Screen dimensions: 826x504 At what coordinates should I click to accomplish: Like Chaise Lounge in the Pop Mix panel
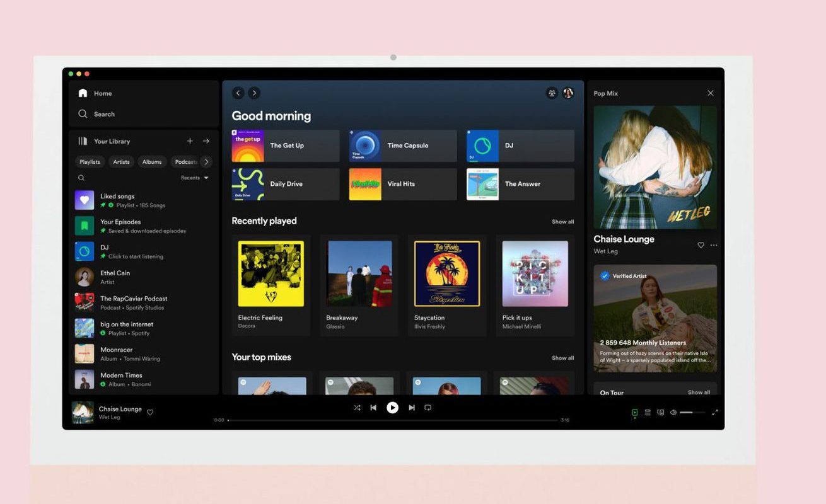(x=701, y=245)
